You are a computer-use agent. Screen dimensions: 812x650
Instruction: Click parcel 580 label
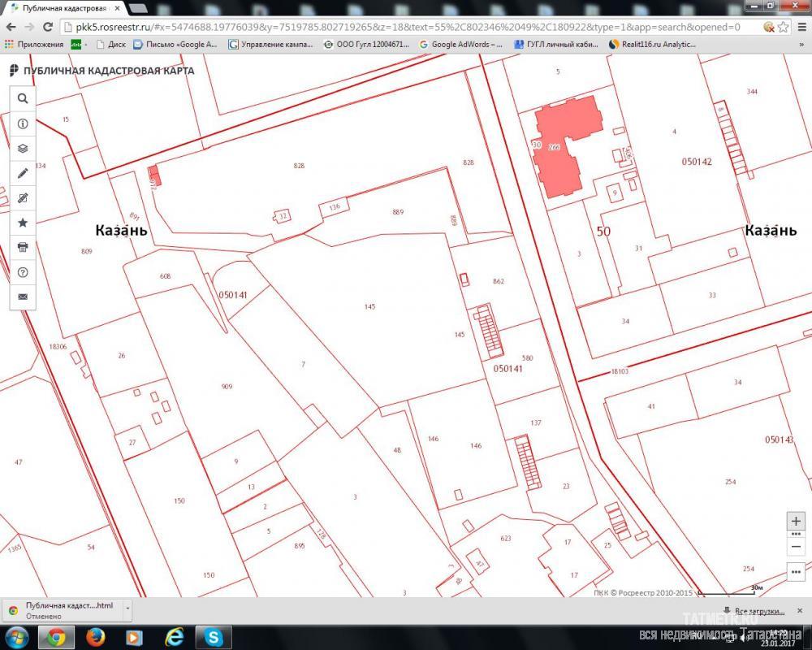click(x=527, y=358)
